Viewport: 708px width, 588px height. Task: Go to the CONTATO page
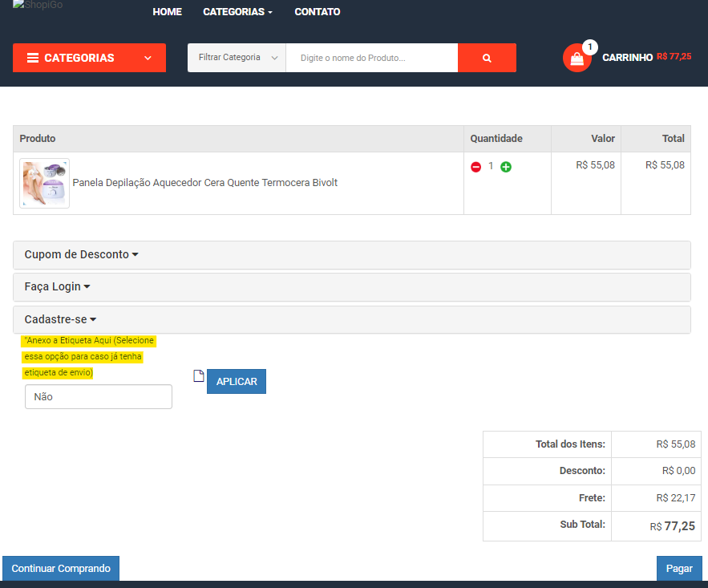pyautogui.click(x=317, y=12)
